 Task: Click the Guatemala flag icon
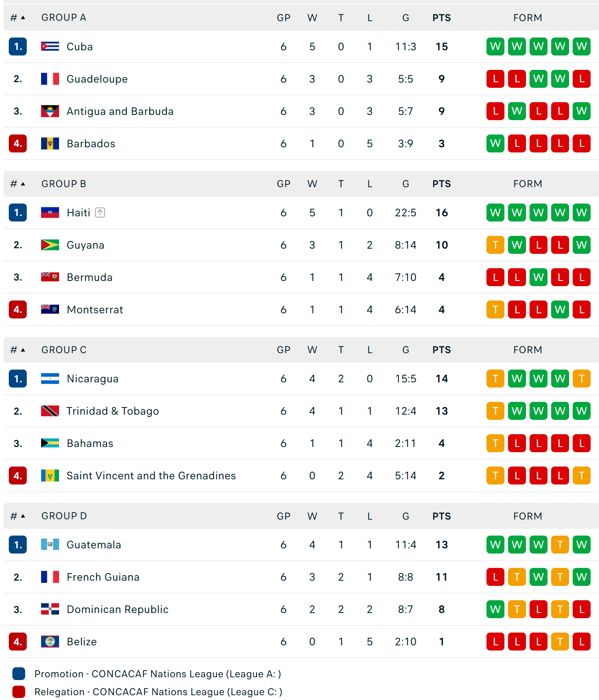50,545
